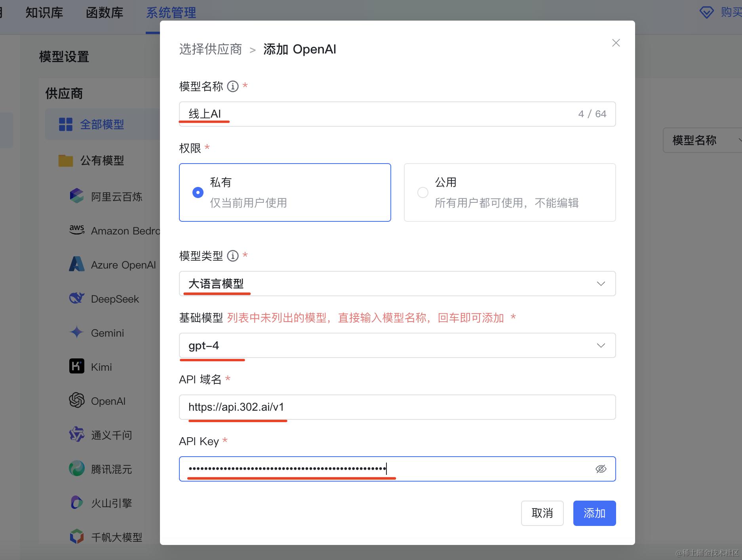Click the Kimi logo icon

(77, 366)
